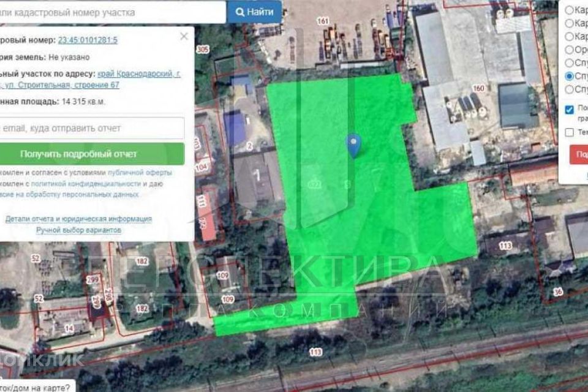
Task: Select the radio button labeled Оре
Action: click(570, 50)
